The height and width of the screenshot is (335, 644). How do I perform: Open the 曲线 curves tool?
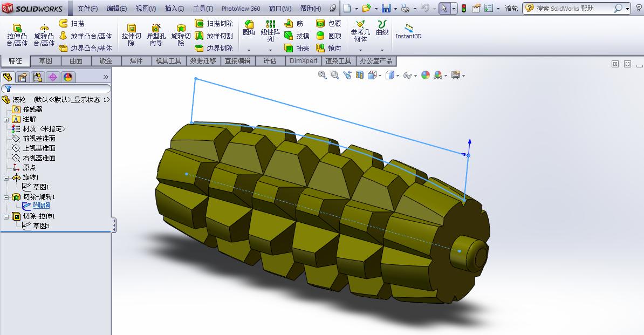point(382,28)
